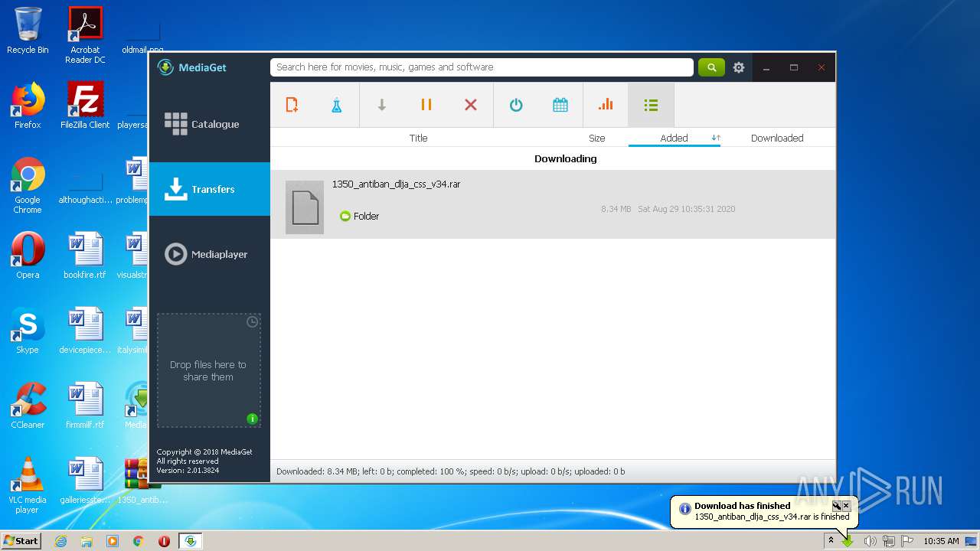Screen dimensions: 980x551
Task: Toggle the Added sort direction arrows
Action: tap(716, 139)
